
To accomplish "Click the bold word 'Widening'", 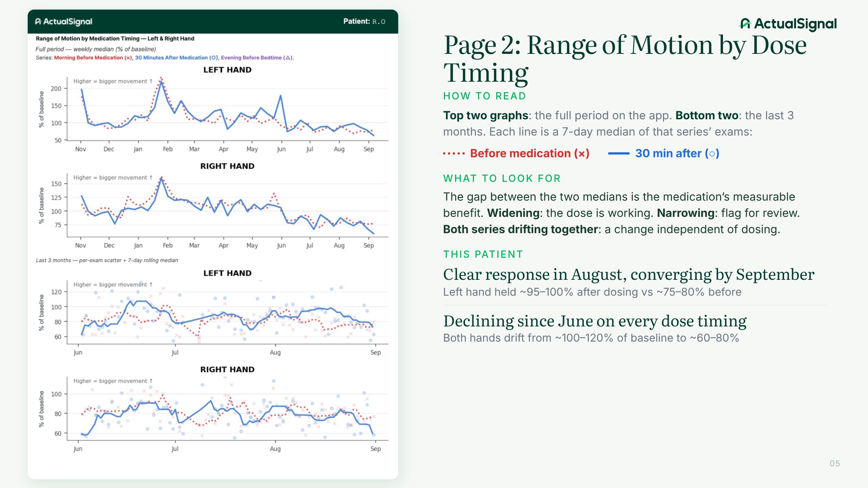I will [x=513, y=213].
